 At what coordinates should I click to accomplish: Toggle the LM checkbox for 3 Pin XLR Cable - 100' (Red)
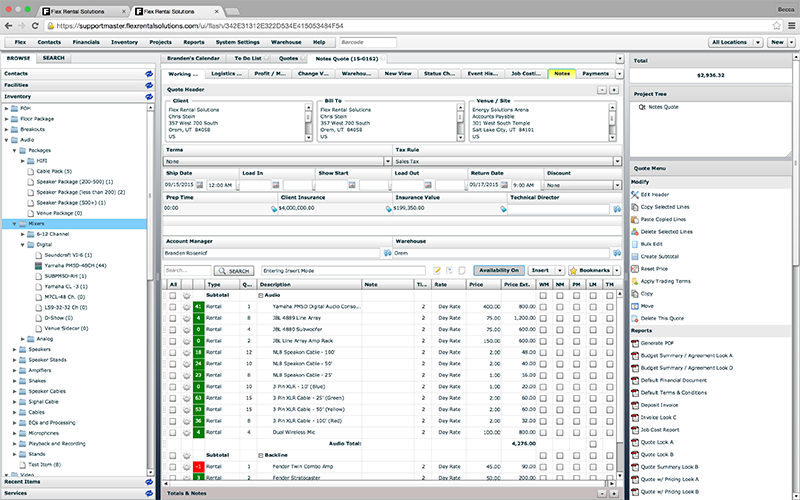[x=593, y=421]
